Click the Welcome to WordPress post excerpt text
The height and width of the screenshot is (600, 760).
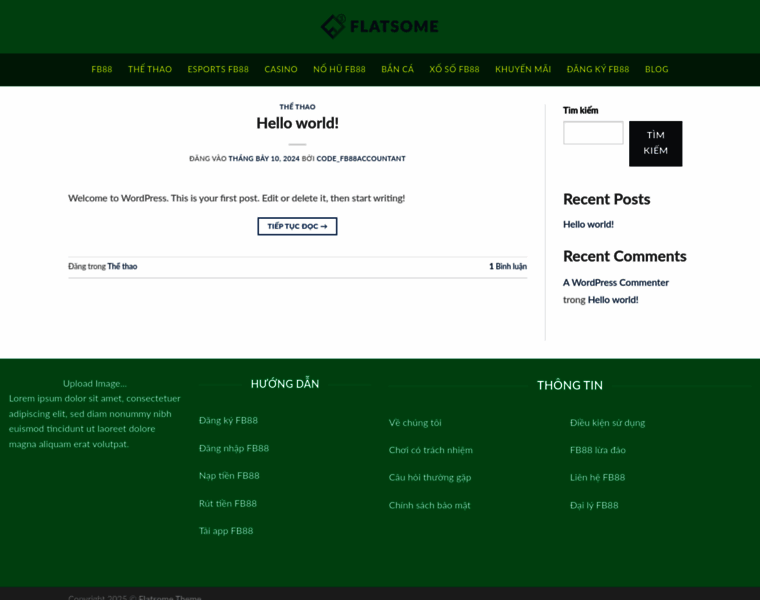click(x=237, y=198)
